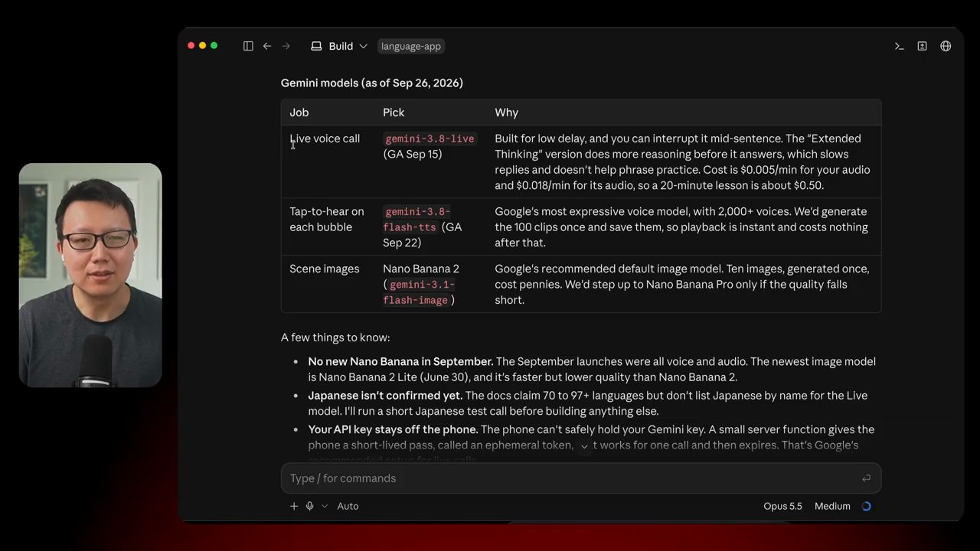Click 'A few things to know:' line
980x551 pixels.
(335, 337)
